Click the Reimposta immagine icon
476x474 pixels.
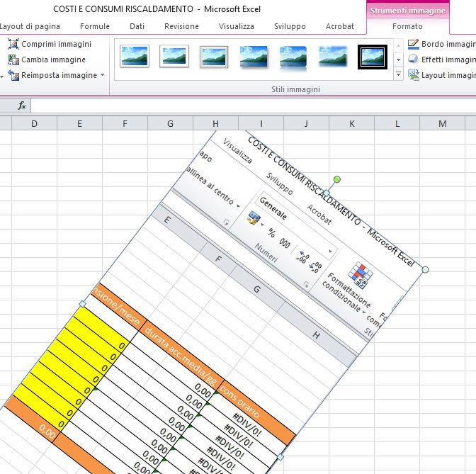pos(13,75)
